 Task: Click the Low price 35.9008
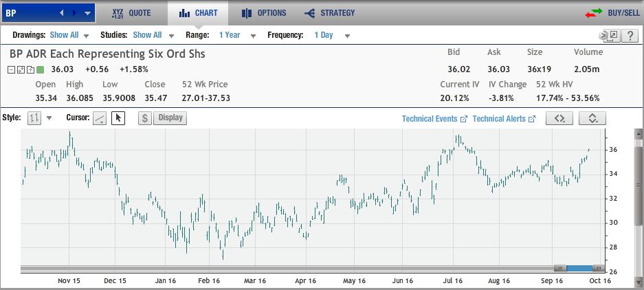(119, 98)
